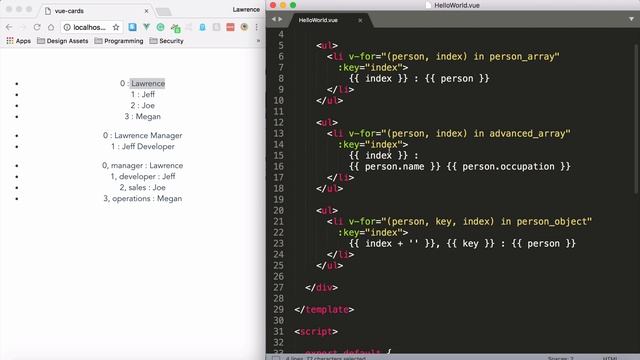The height and width of the screenshot is (360, 640).
Task: Click '1 : Jeff Developer' list item
Action: 142,147
